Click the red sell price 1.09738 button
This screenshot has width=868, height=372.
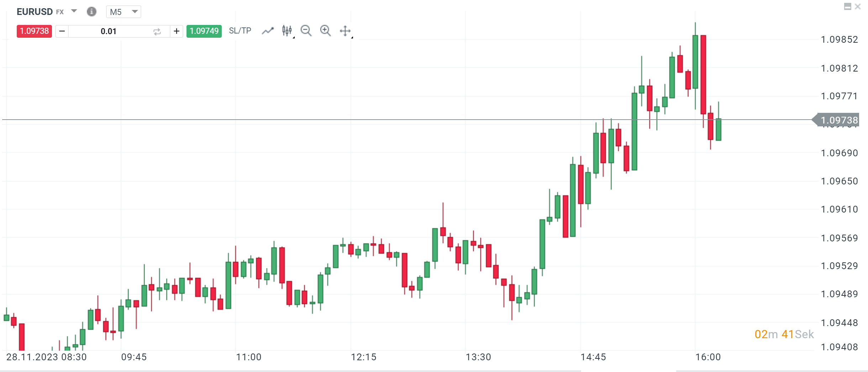click(34, 31)
